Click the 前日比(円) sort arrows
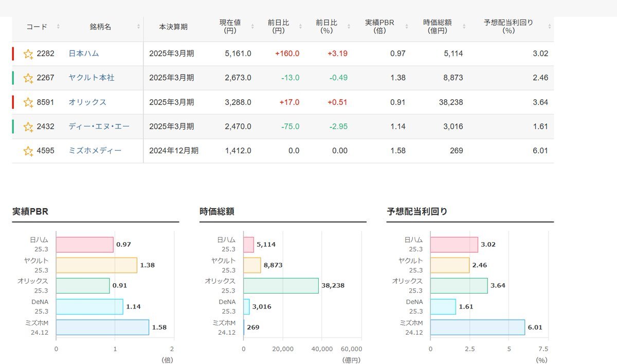 (300, 27)
